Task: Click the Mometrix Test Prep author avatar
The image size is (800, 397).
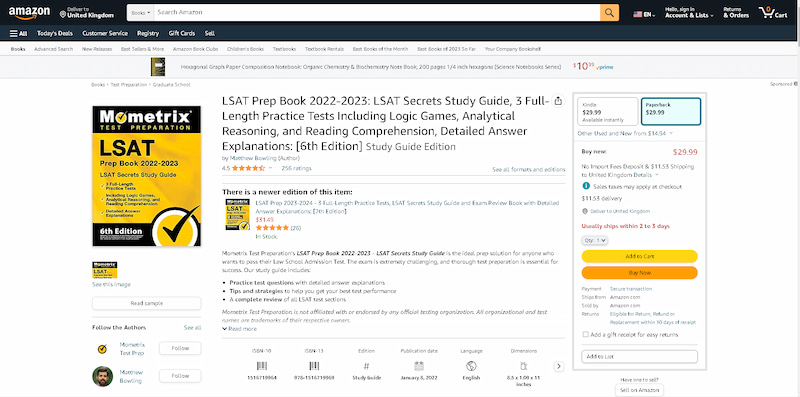Action: (102, 349)
